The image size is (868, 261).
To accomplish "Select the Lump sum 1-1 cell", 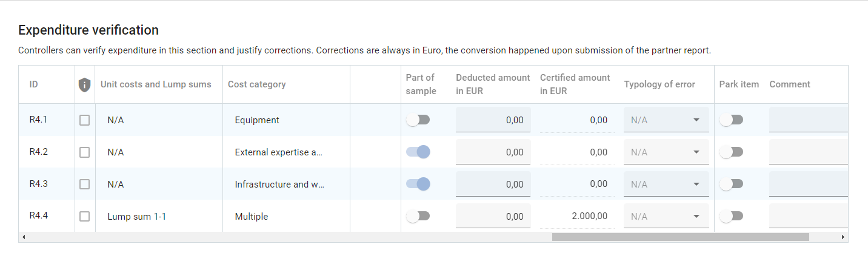I will point(136,217).
